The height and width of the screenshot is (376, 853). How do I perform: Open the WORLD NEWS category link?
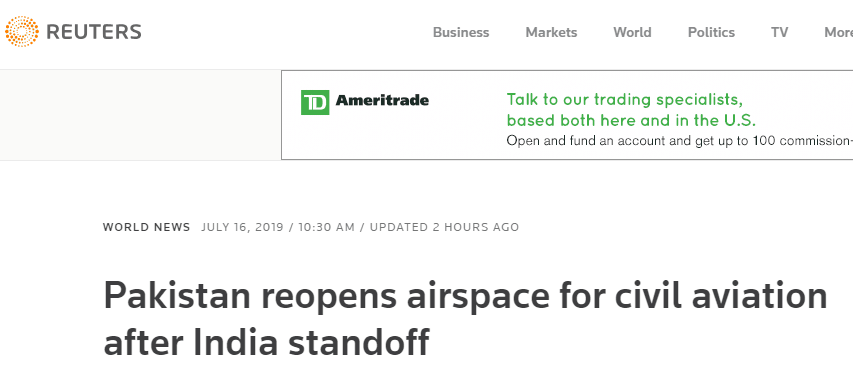(146, 227)
